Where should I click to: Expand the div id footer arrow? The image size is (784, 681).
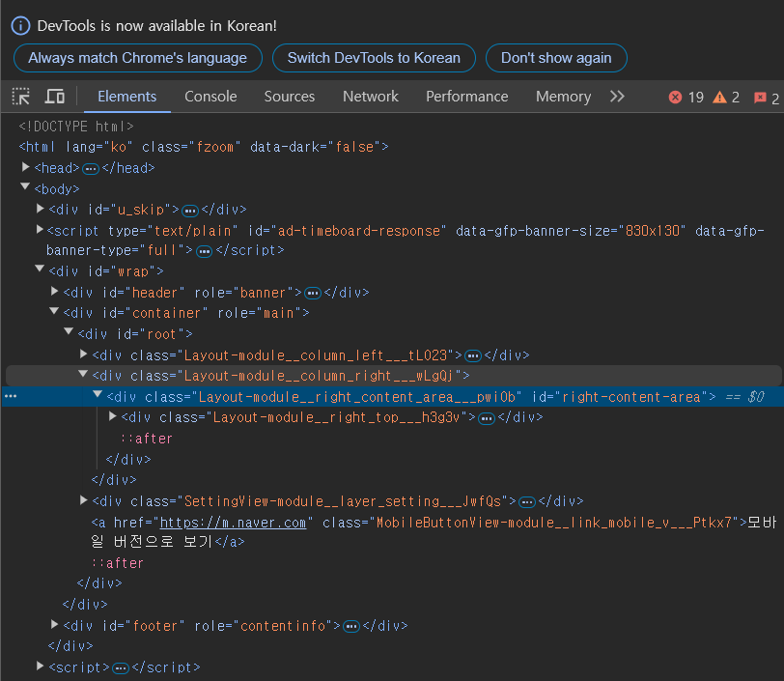[54, 624]
